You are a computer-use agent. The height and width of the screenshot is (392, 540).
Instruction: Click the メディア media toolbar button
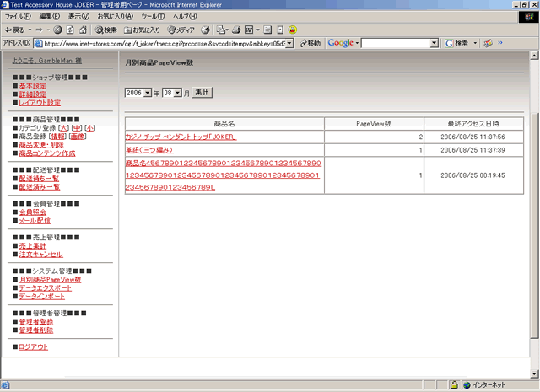click(180, 30)
